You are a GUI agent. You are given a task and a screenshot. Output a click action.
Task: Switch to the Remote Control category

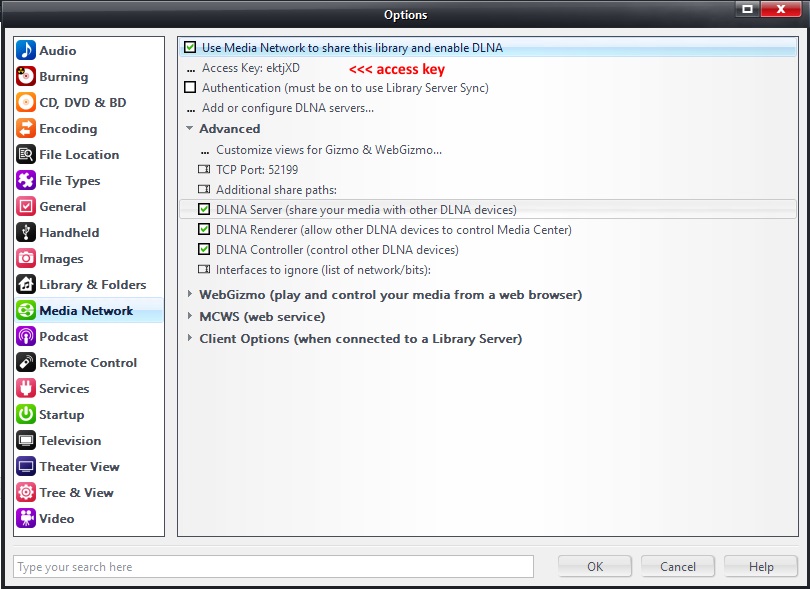[88, 362]
